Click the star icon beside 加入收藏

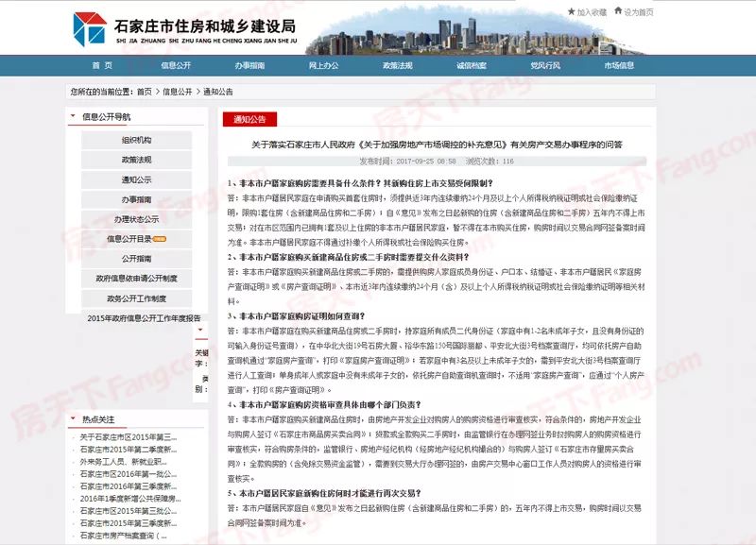click(x=572, y=11)
